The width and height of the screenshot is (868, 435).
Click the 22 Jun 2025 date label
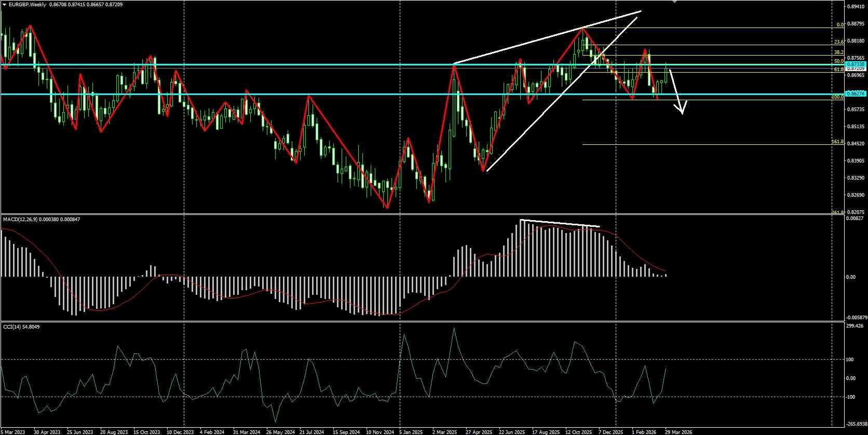tap(512, 432)
